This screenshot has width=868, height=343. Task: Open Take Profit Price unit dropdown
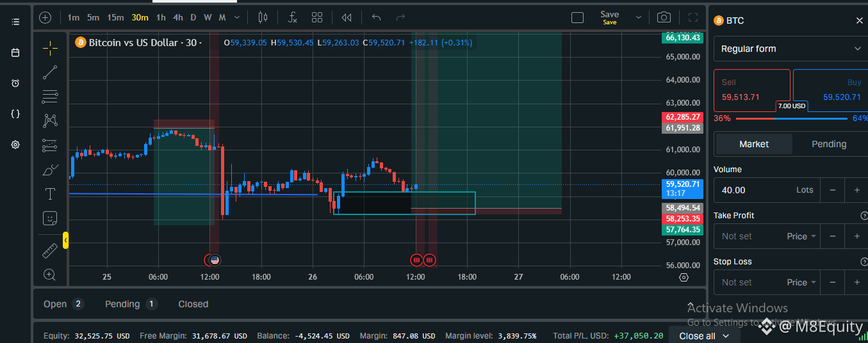click(801, 236)
